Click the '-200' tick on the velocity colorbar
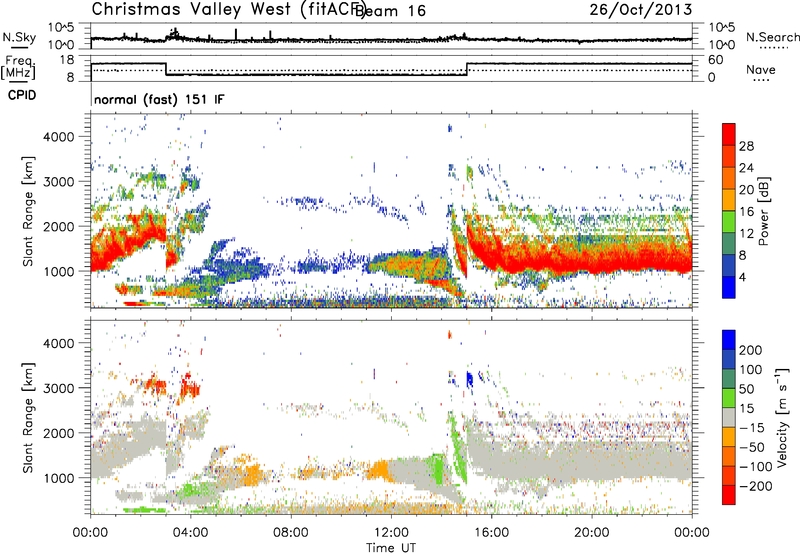This screenshot has width=800, height=554. pos(755,486)
